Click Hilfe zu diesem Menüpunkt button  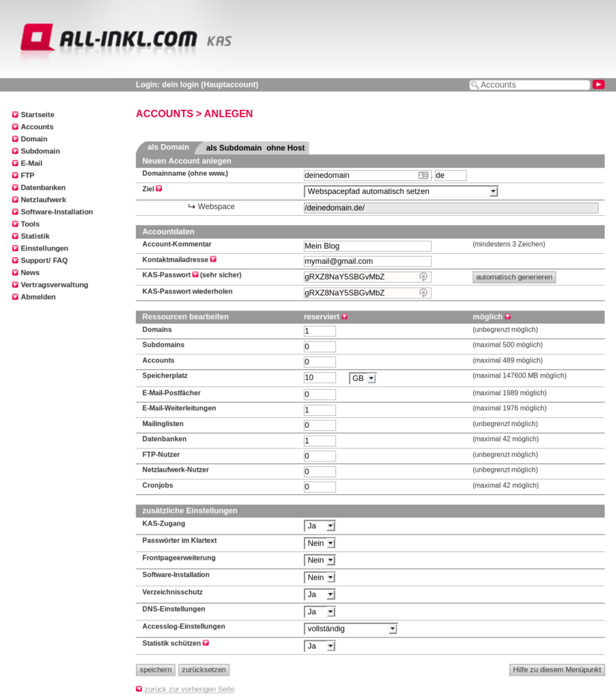[x=557, y=670]
